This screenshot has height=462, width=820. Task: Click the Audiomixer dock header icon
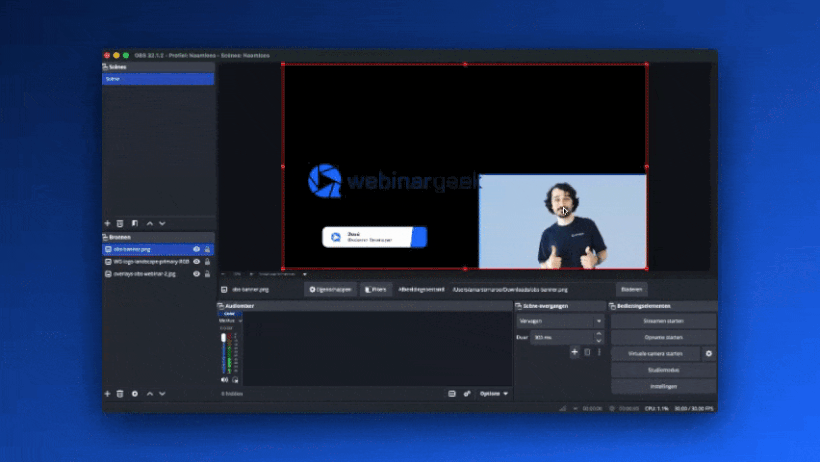click(221, 306)
